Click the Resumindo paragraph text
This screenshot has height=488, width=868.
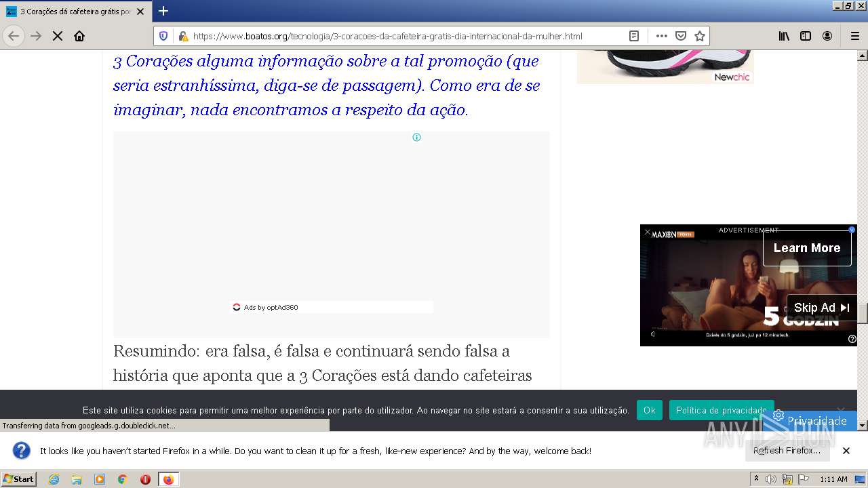click(323, 363)
